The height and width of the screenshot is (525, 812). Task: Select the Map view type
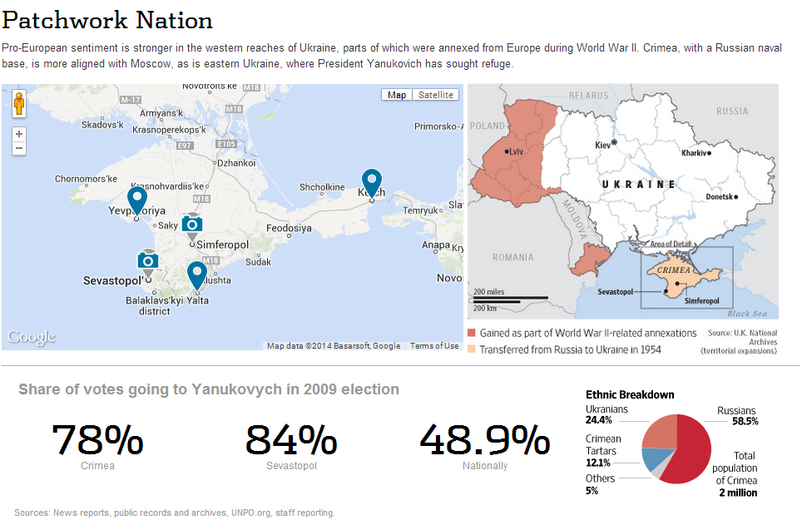tap(397, 95)
